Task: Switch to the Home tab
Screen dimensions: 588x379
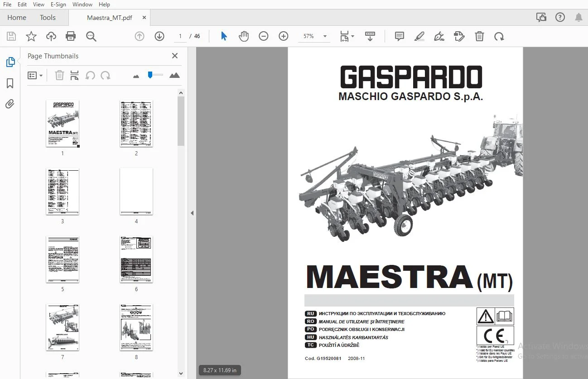Action: (x=17, y=18)
